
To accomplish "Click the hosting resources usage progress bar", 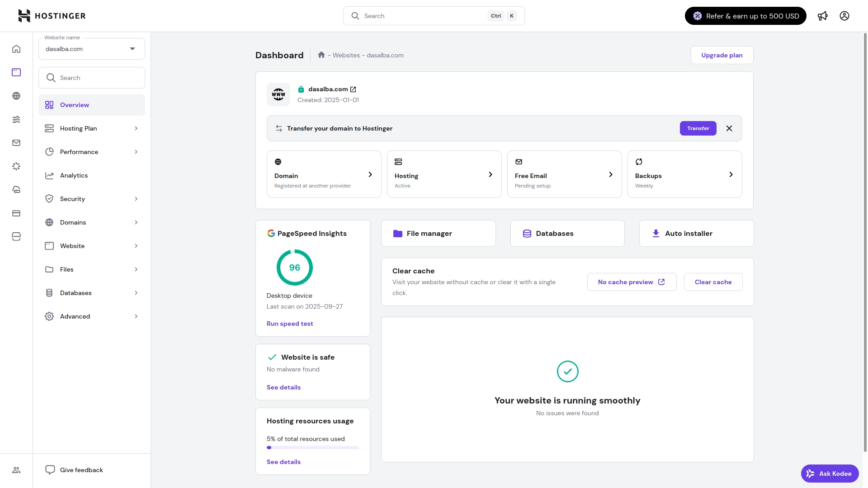I will pyautogui.click(x=312, y=448).
